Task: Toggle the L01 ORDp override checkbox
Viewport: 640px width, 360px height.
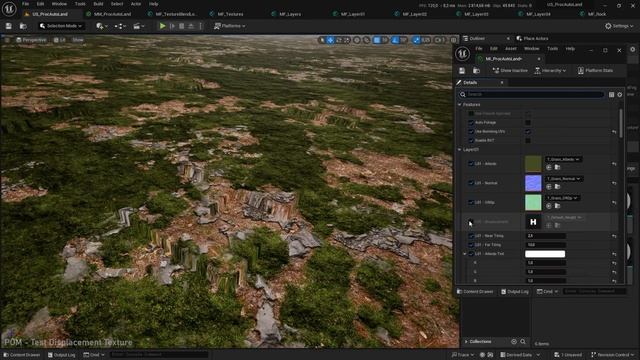Action: [471, 202]
